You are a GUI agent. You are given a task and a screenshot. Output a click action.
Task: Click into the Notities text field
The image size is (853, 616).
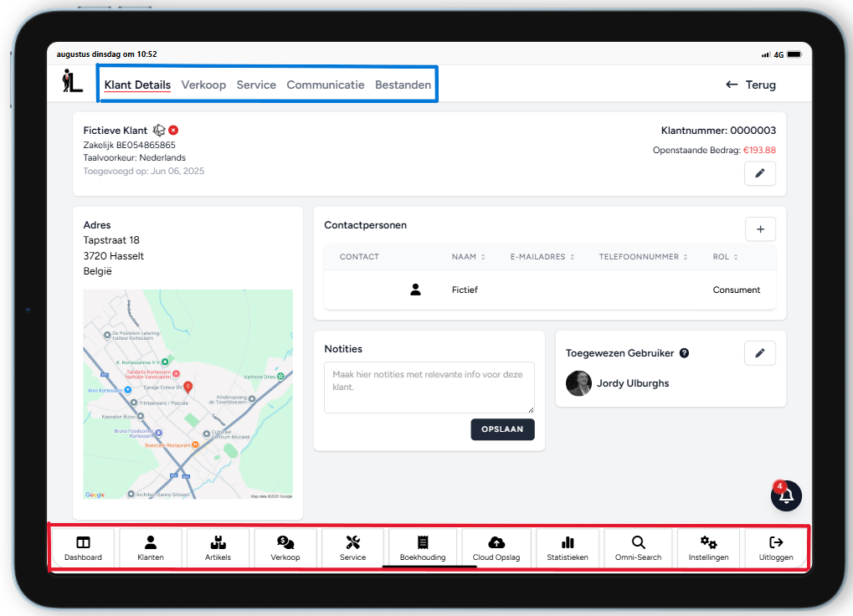click(429, 387)
